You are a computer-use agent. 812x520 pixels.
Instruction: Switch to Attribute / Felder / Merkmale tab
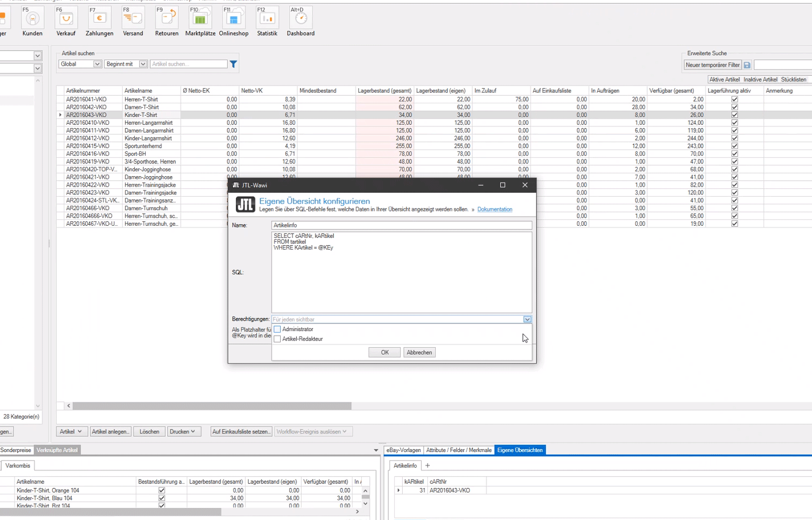(458, 450)
